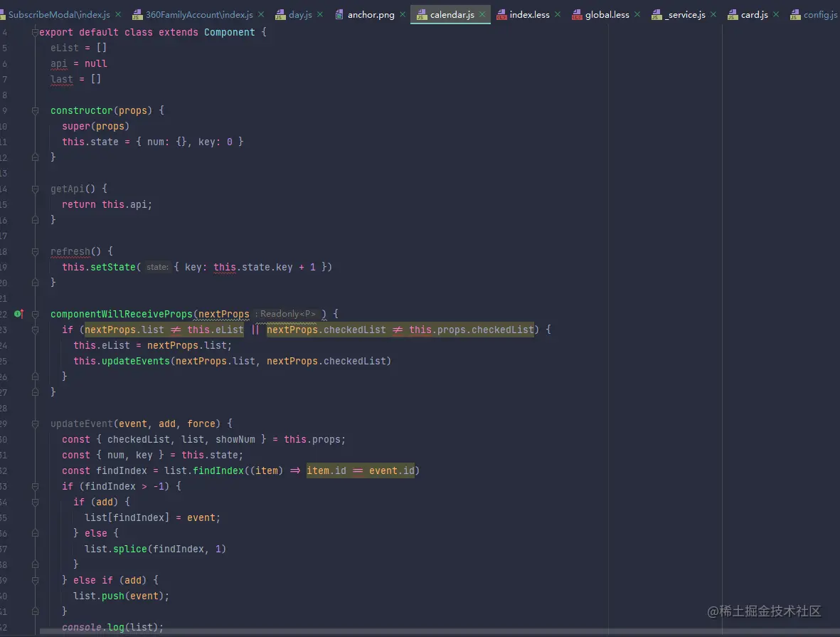Open the index.less tab
This screenshot has width=840, height=637.
[x=529, y=14]
